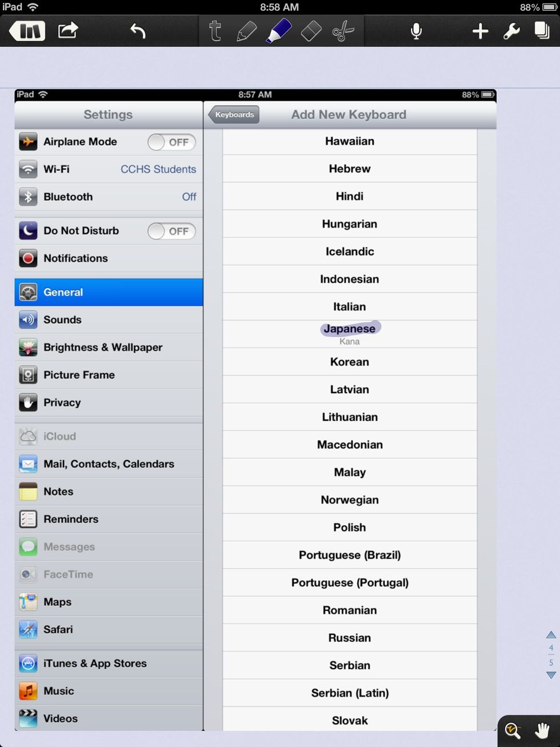Go to next page down arrow

(x=551, y=676)
